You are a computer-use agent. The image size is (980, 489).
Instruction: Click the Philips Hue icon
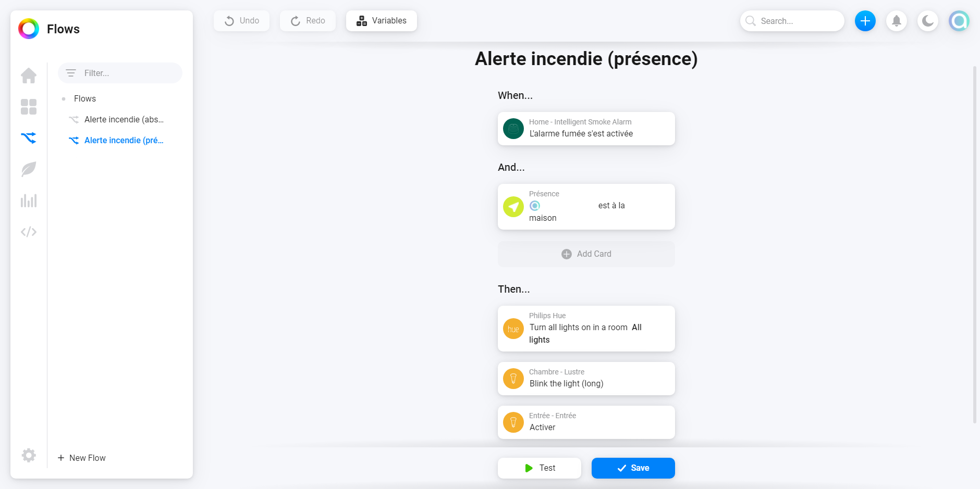[x=513, y=329]
